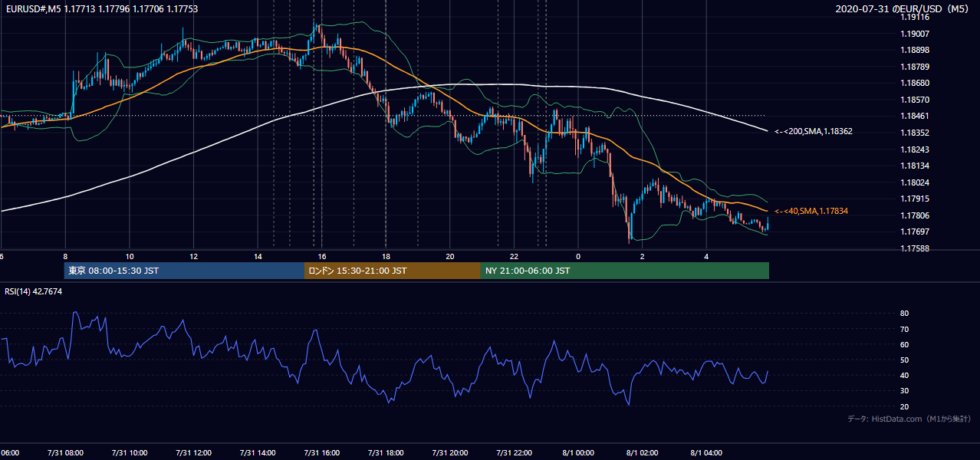Image resolution: width=980 pixels, height=460 pixels.
Task: Click price axis value 1.18789
Action: (x=914, y=67)
